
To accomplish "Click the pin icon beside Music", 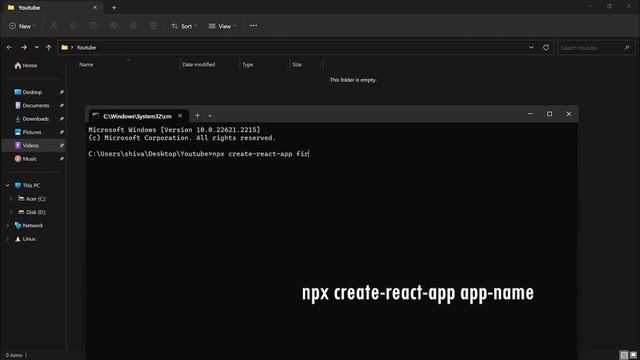I will [62, 159].
